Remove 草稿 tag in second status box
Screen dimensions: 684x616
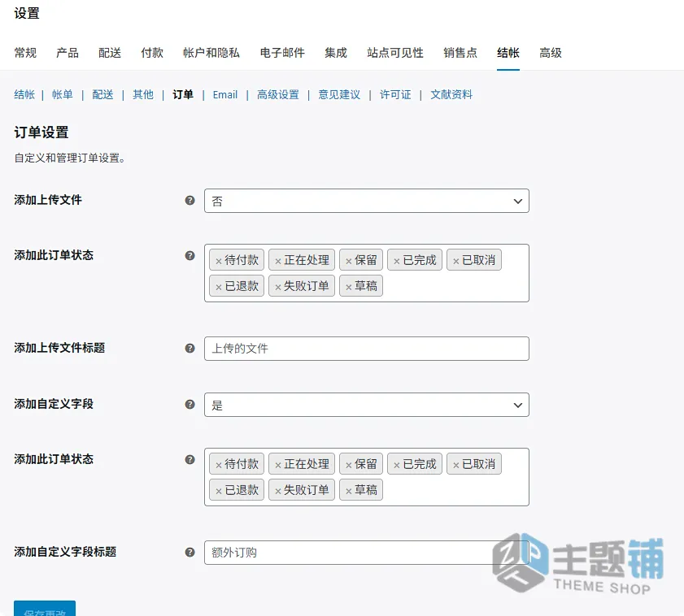click(x=349, y=491)
